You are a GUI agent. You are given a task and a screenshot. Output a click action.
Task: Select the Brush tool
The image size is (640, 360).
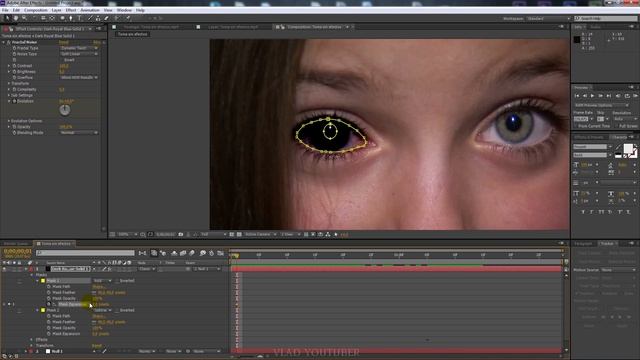coord(90,18)
